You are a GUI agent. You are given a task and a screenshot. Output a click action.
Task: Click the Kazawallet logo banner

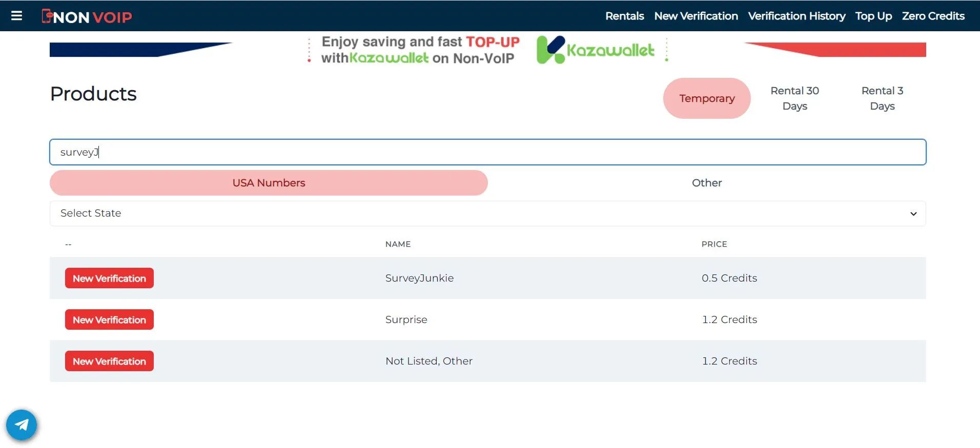[596, 50]
